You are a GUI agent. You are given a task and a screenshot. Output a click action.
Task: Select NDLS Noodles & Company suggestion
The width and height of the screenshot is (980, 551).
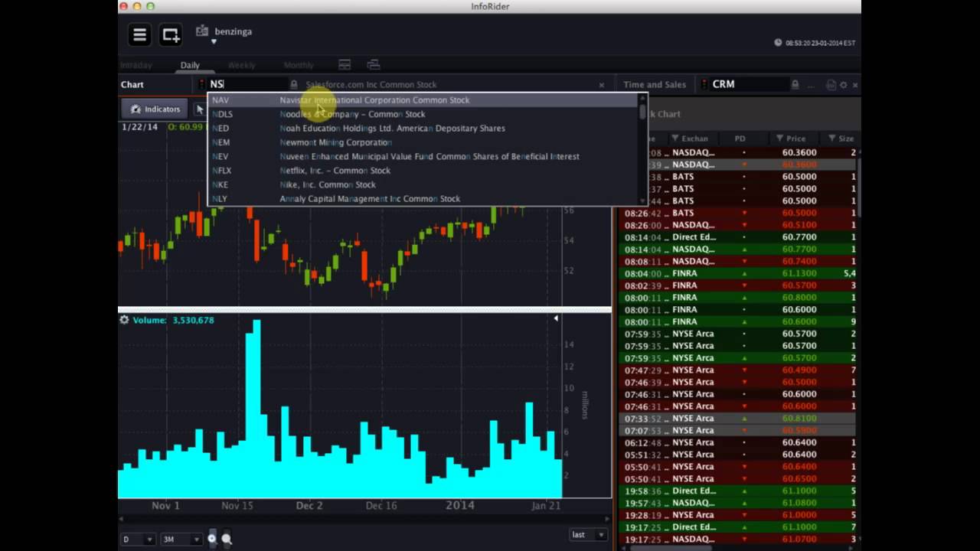point(423,114)
